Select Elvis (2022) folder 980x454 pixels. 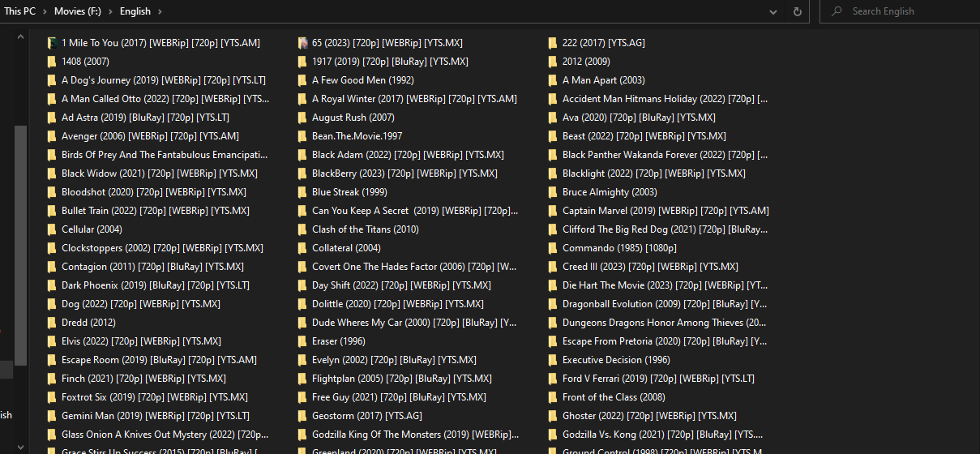pyautogui.click(x=135, y=341)
